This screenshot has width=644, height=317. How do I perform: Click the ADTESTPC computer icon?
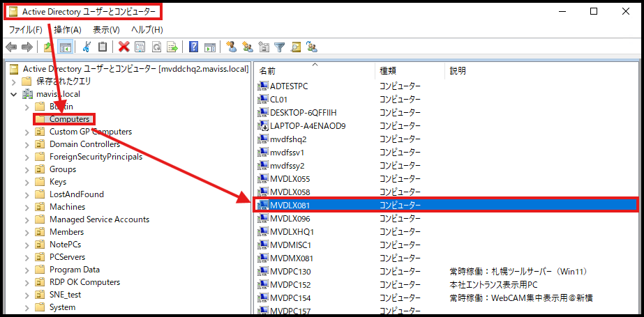262,86
